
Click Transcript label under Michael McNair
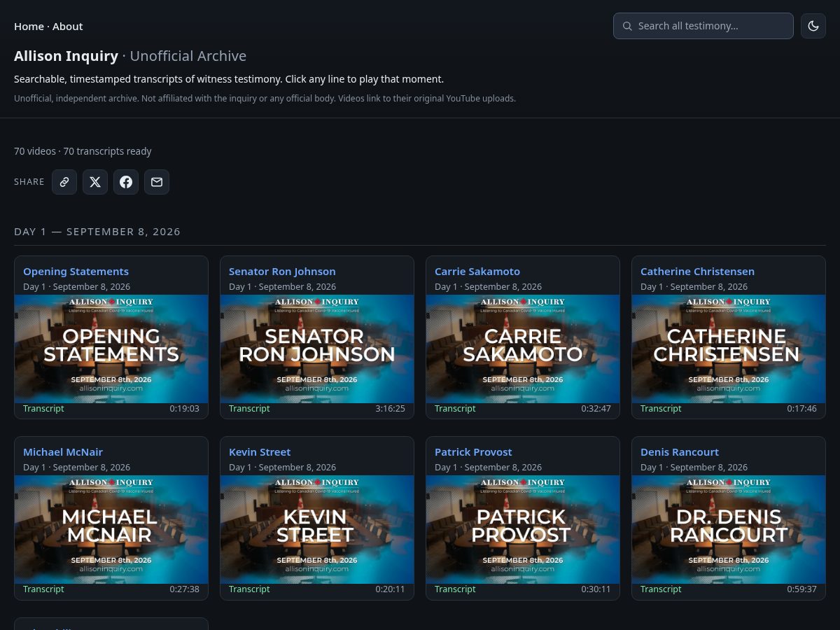click(x=43, y=589)
